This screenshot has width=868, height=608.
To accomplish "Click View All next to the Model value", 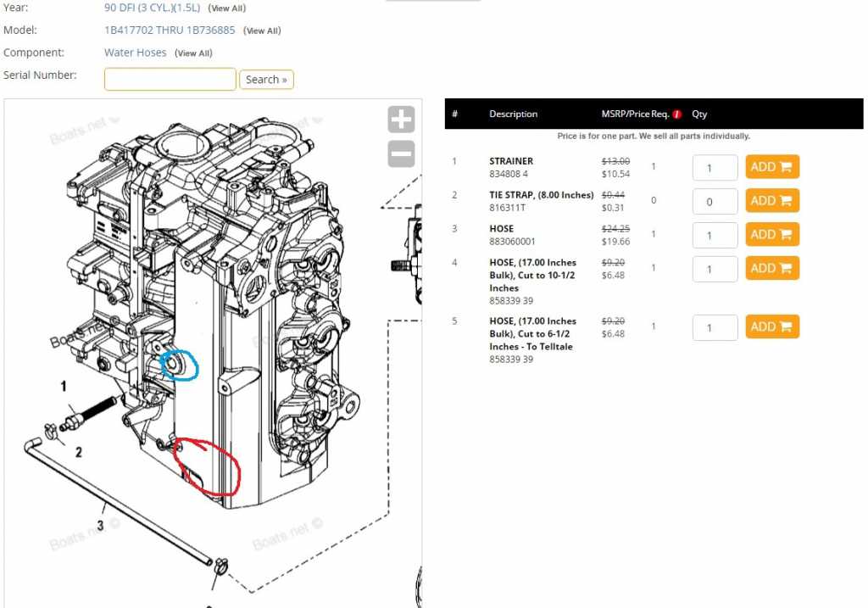I will 262,31.
